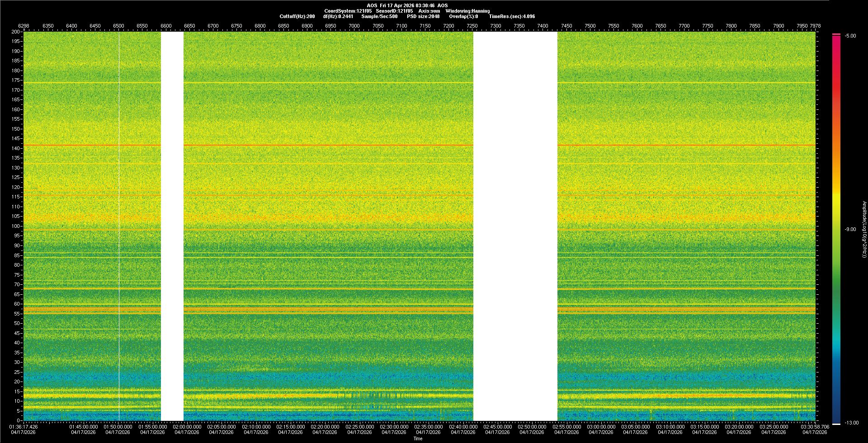Image resolution: width=868 pixels, height=443 pixels.
Task: Click the Windowing:Hanning header text
Action: (x=467, y=11)
